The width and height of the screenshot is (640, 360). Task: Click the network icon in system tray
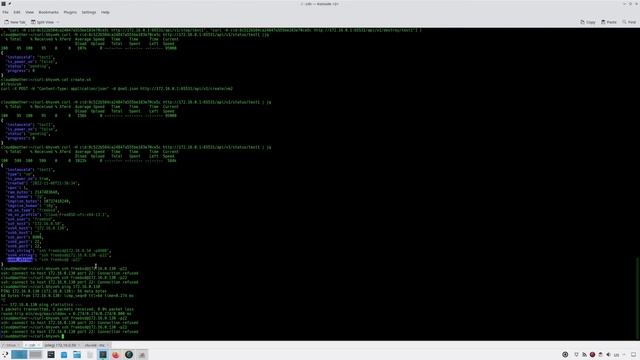[584, 355]
